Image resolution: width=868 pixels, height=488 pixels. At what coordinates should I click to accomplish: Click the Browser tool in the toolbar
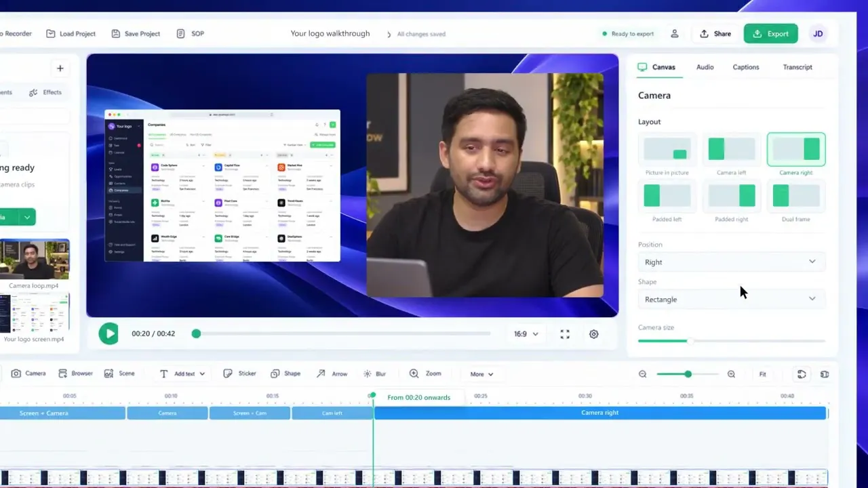75,373
